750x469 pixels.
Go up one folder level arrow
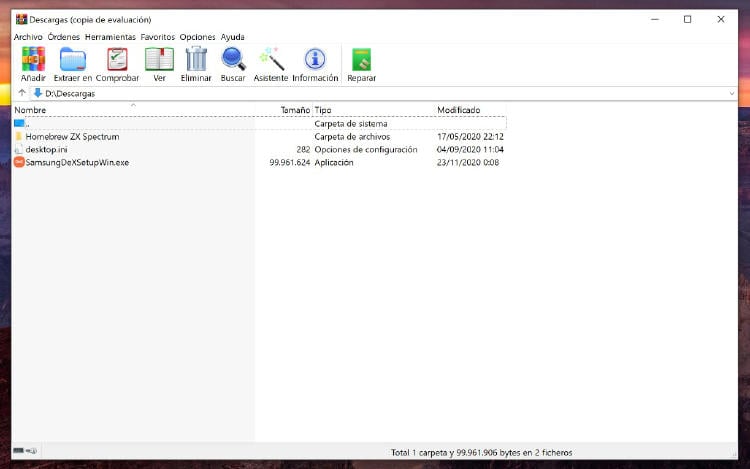(x=21, y=93)
